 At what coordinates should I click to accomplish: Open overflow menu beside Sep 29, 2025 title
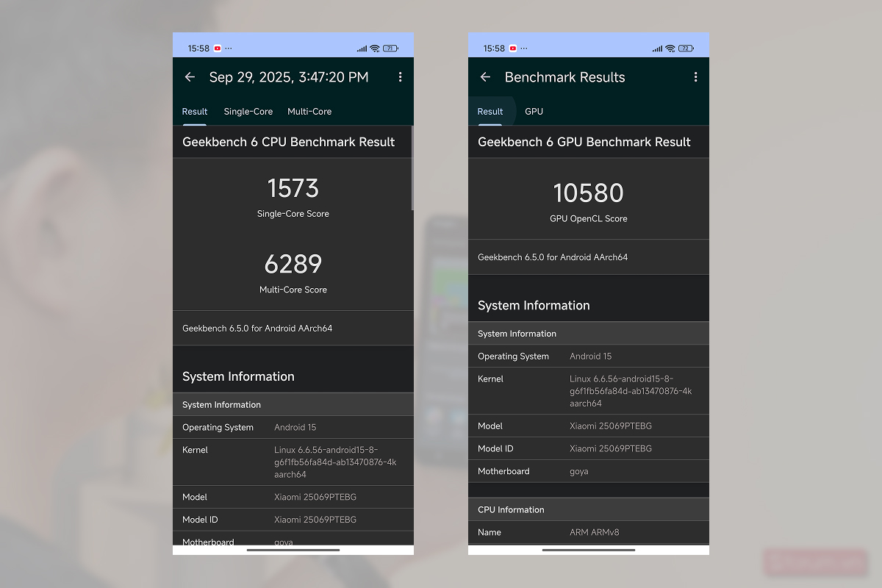click(x=400, y=77)
